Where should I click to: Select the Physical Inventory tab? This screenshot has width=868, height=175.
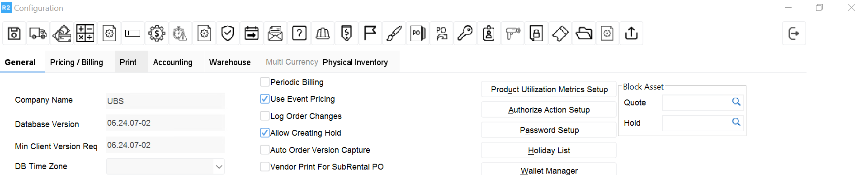coord(355,62)
